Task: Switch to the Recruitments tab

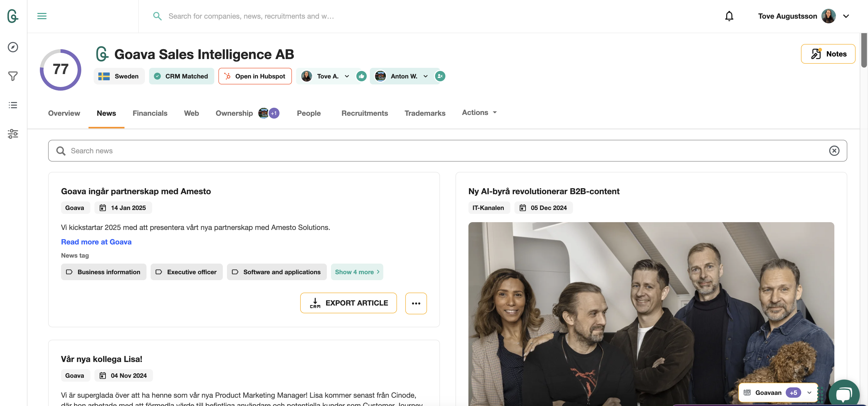Action: point(364,113)
